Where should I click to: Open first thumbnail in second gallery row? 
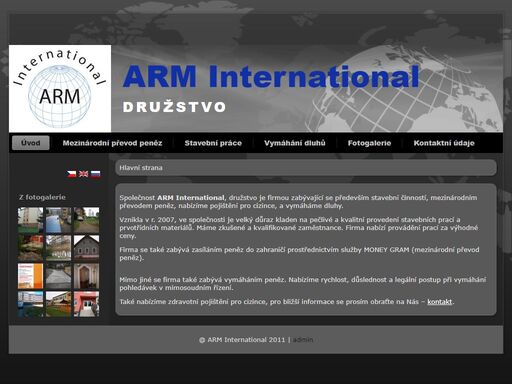tap(30, 248)
